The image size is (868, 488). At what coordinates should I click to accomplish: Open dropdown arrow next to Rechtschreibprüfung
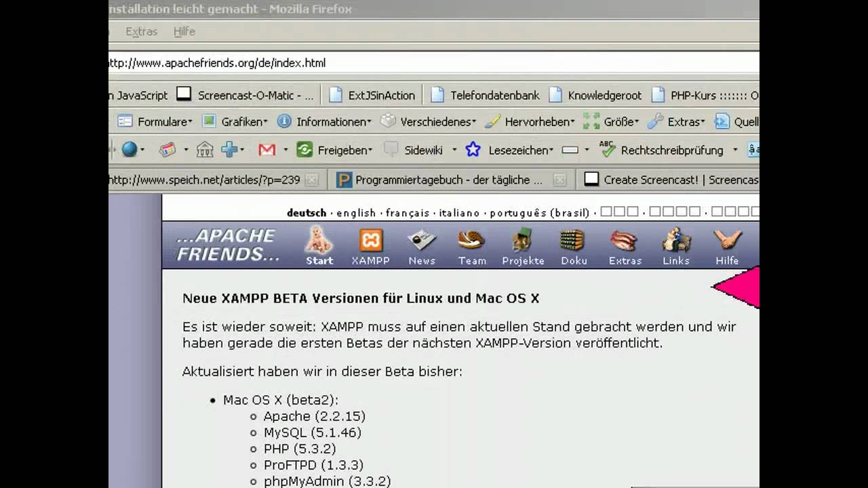[734, 150]
